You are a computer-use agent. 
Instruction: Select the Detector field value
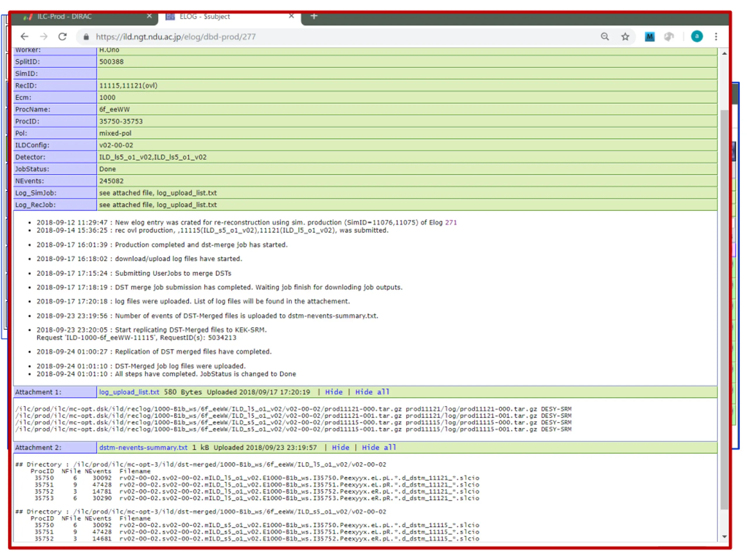point(153,157)
